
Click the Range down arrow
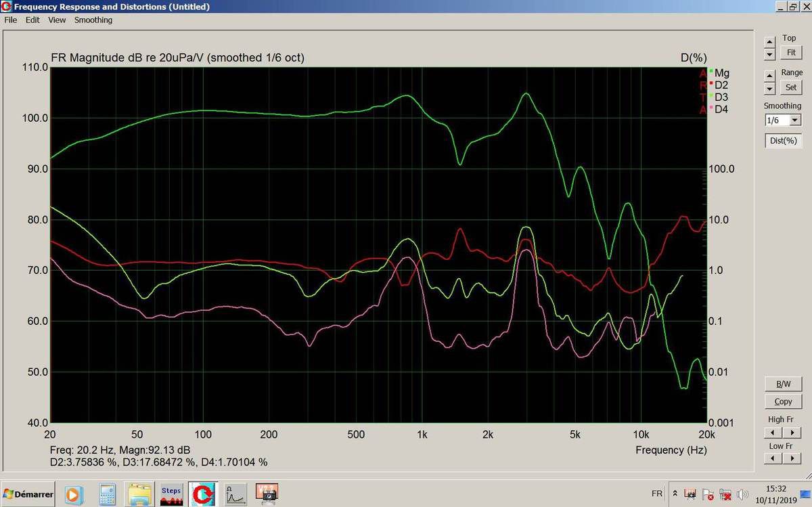point(769,89)
